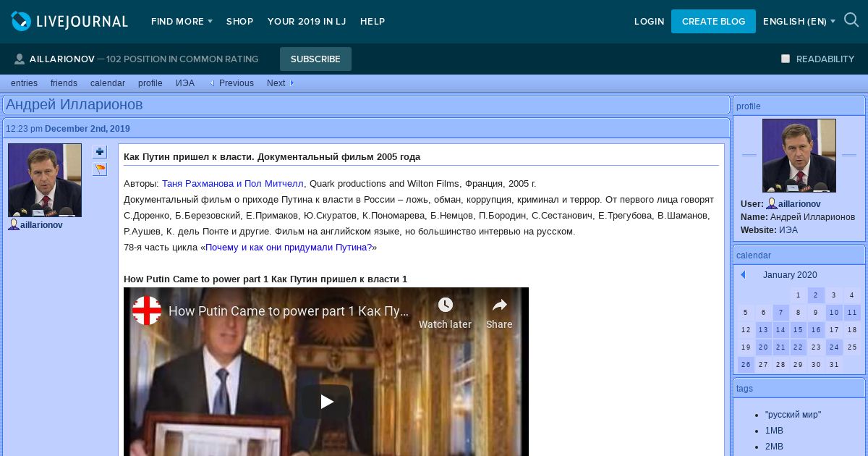Select January 11 in the calendar
868x456 pixels.
(852, 313)
